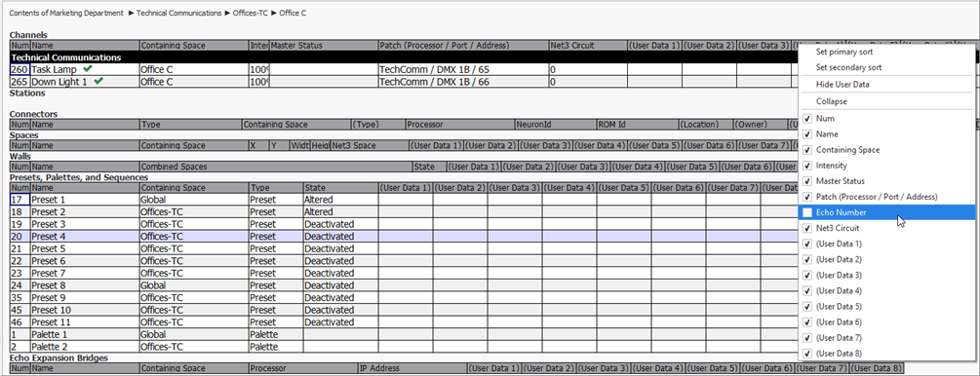Click the Stations section heading
The height and width of the screenshot is (376, 980).
tap(27, 94)
